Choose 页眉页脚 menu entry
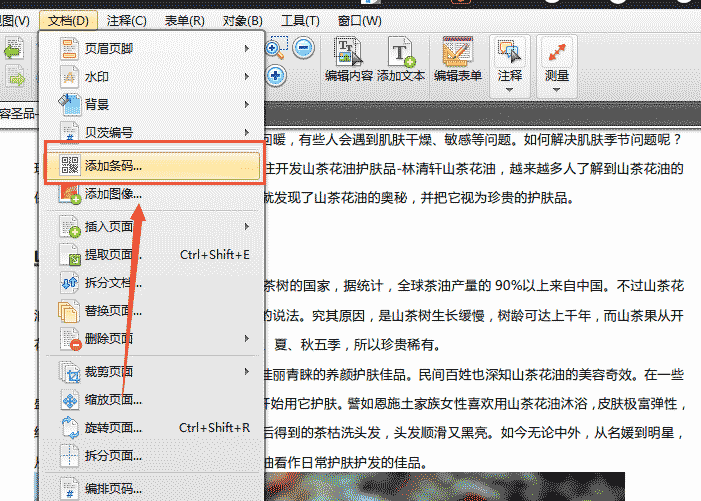The image size is (701, 501). pyautogui.click(x=152, y=48)
